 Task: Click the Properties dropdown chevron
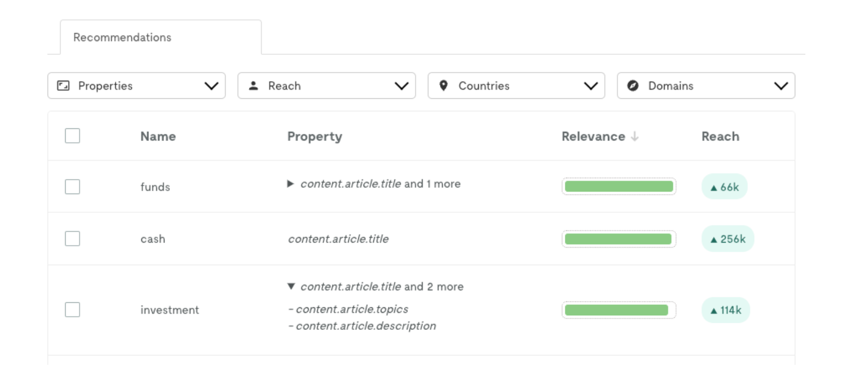click(211, 86)
